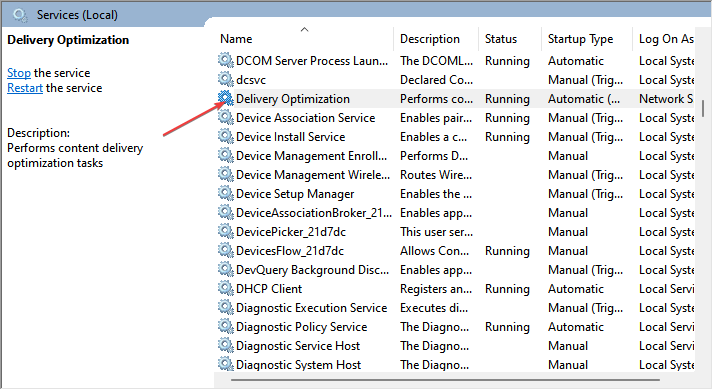713x390 pixels.
Task: Click Manual startup type of Device Management Enroll
Action: 568,156
